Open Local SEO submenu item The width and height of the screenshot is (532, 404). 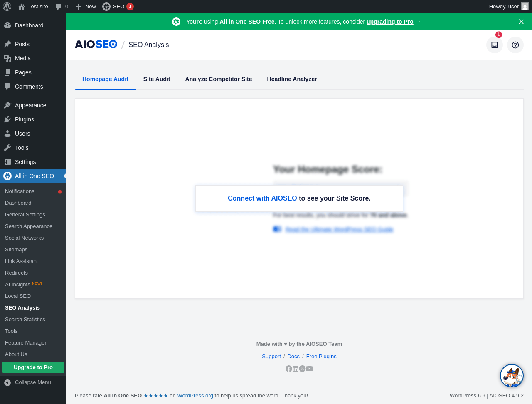[x=33, y=296]
